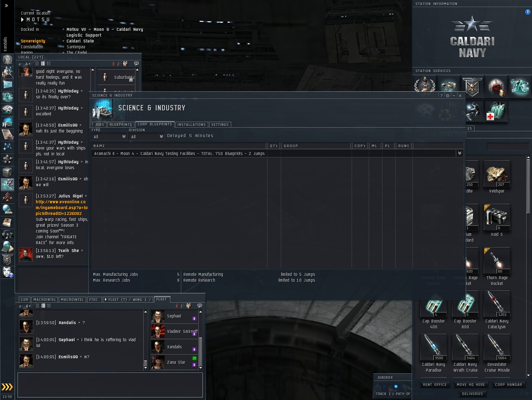This screenshot has width=532, height=400.
Task: Open Fleet channel settings speech-bubble icon
Action: (200, 306)
